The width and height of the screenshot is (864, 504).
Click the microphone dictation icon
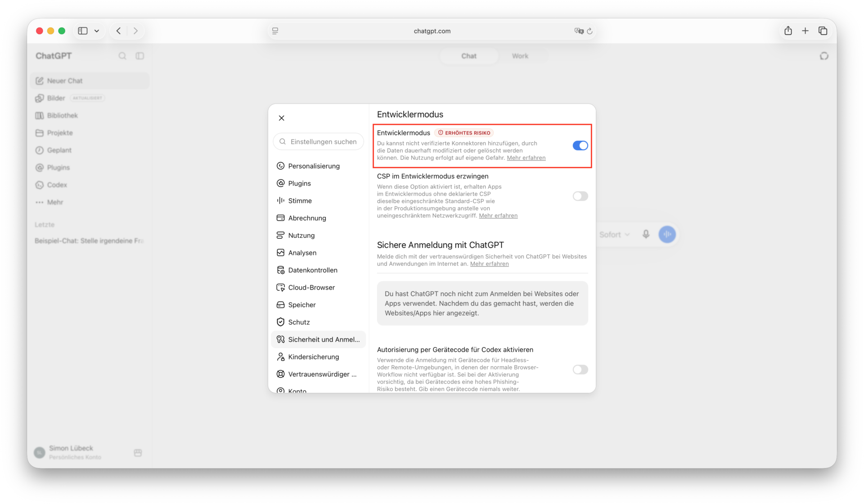(x=646, y=234)
